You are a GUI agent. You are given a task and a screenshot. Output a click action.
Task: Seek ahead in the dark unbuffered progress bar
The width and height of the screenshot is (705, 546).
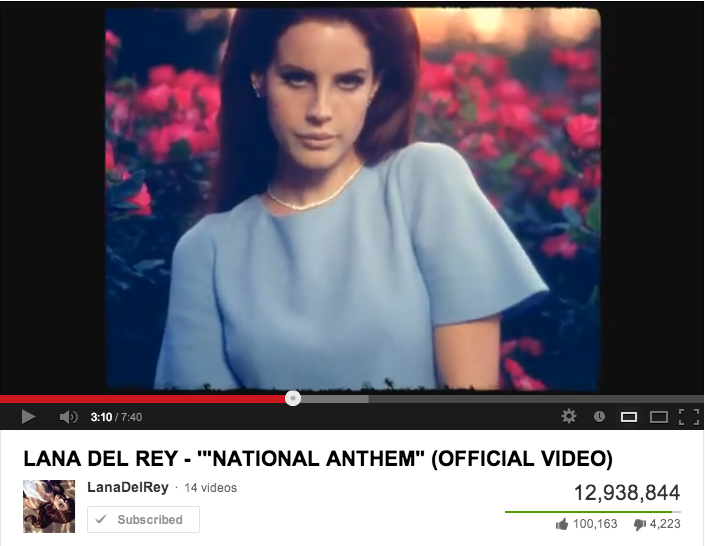(536, 399)
